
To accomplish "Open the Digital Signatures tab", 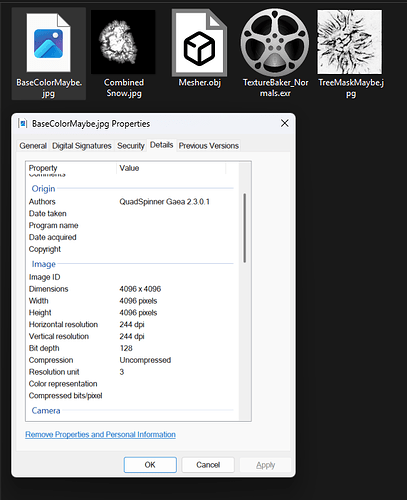I will (x=82, y=146).
